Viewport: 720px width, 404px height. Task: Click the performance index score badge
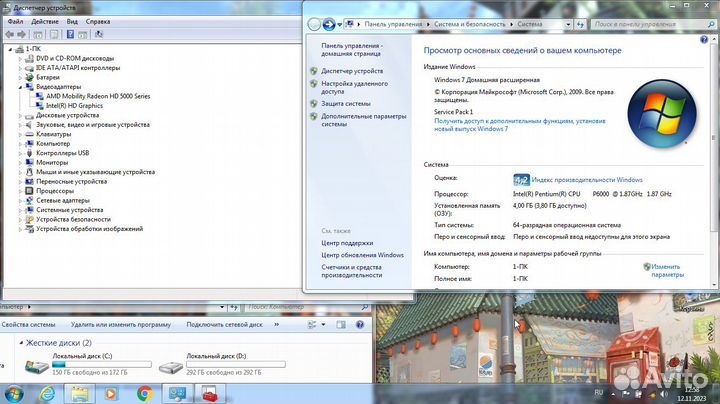pos(521,180)
